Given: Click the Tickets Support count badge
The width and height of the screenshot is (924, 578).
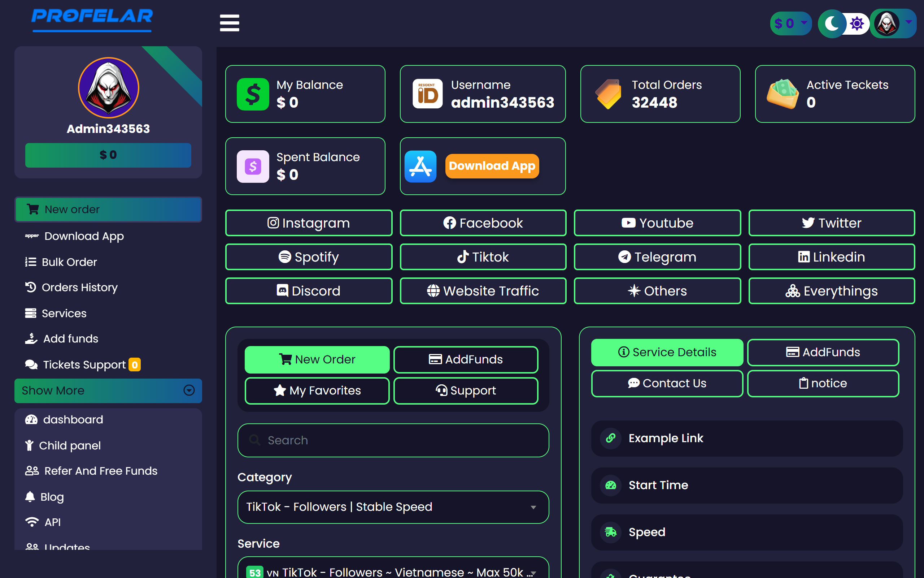Looking at the screenshot, I should [x=134, y=364].
